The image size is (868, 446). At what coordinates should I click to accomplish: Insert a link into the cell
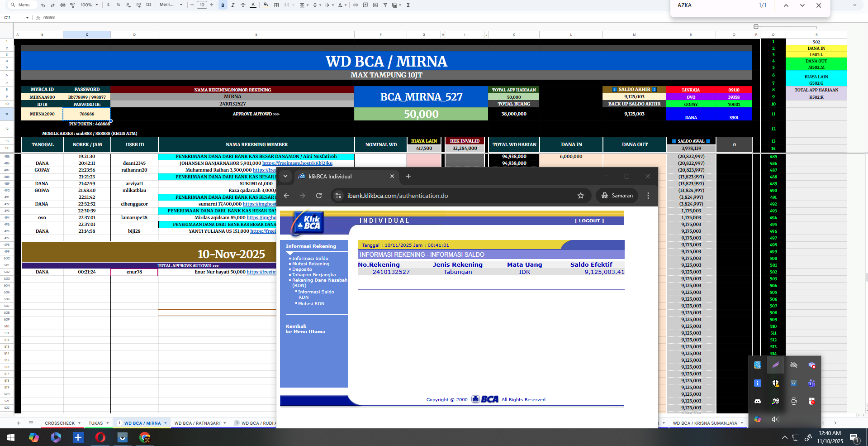pyautogui.click(x=356, y=5)
